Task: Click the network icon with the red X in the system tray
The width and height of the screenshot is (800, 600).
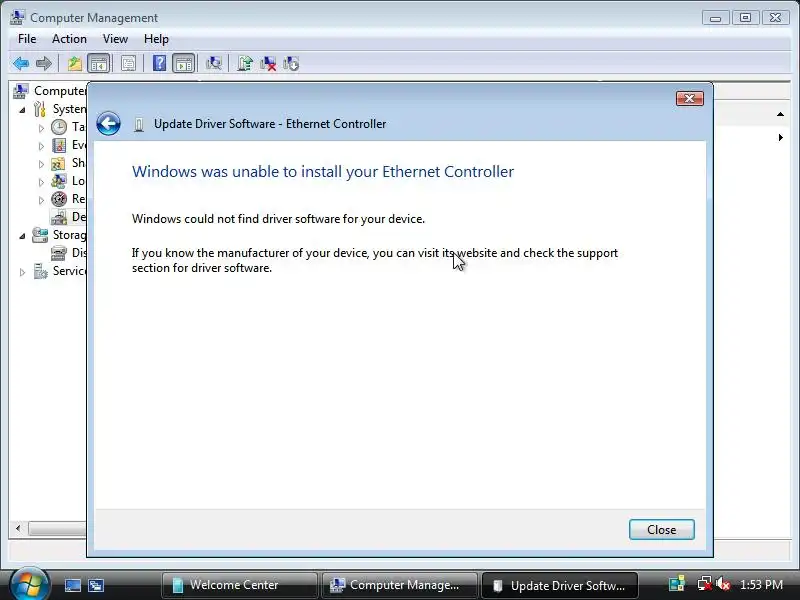Action: 705,584
